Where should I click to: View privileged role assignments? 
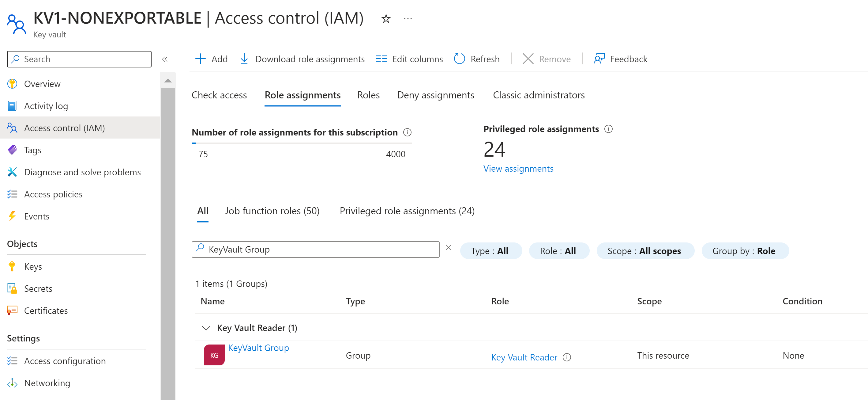(x=518, y=168)
